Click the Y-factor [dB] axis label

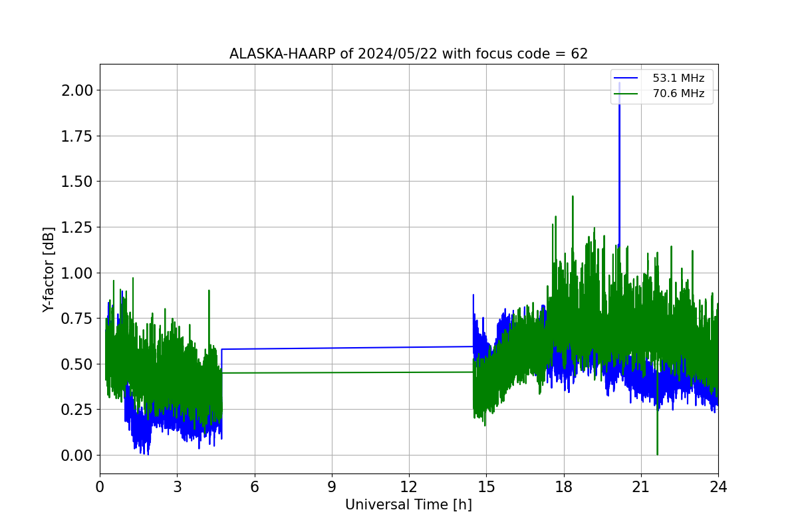point(48,269)
